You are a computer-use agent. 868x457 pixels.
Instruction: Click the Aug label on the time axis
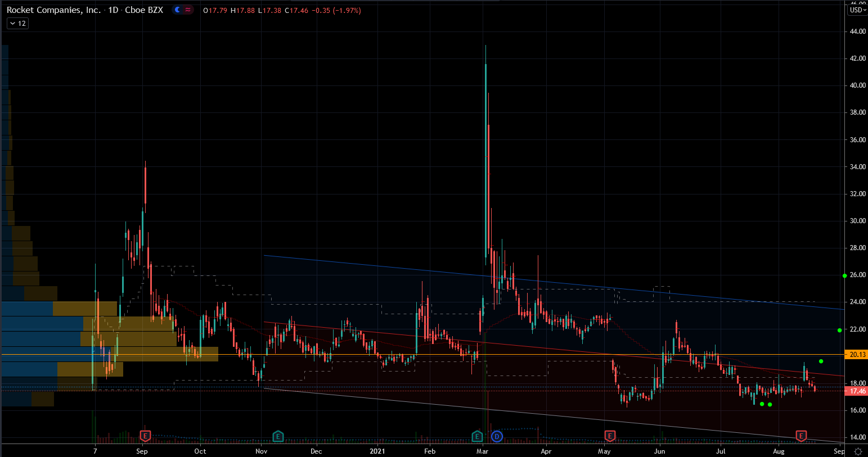click(779, 451)
